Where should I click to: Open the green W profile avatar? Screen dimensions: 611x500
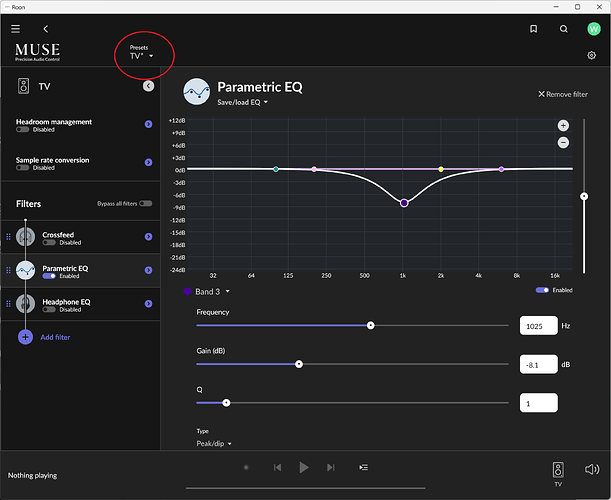click(593, 29)
